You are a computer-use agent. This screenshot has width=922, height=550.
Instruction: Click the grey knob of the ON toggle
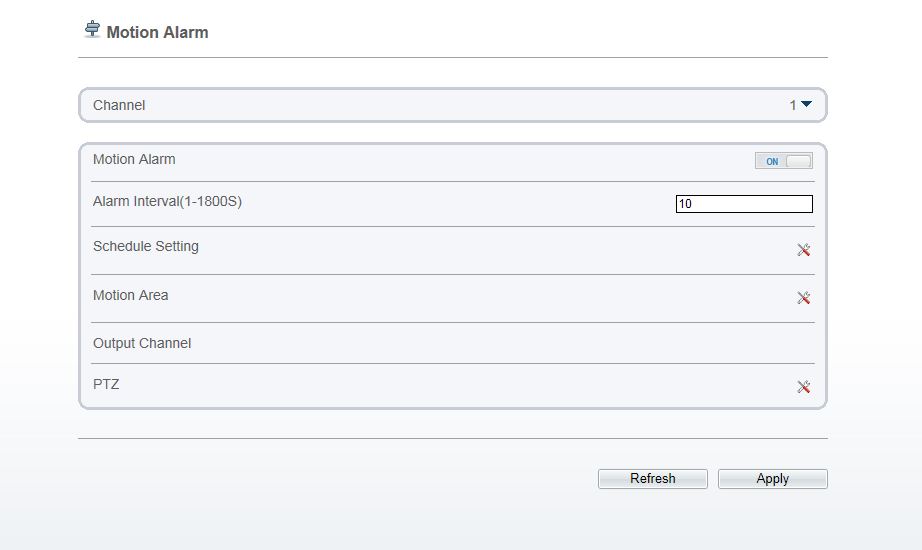click(799, 161)
